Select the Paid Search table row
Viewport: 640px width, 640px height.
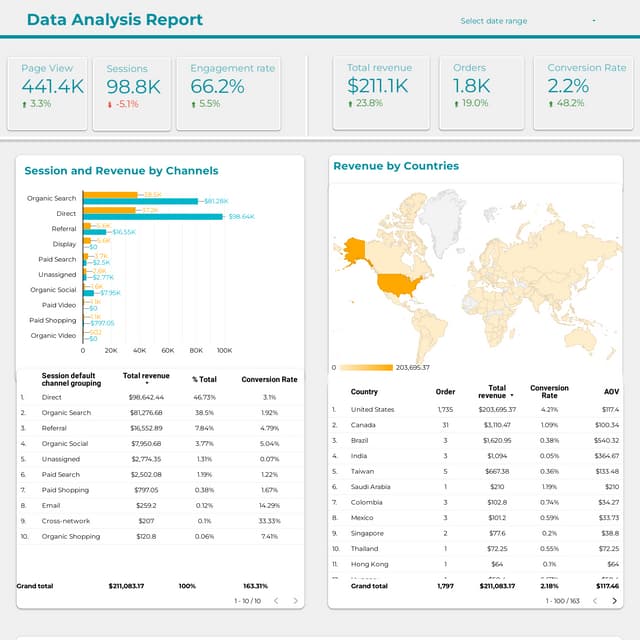pos(160,475)
